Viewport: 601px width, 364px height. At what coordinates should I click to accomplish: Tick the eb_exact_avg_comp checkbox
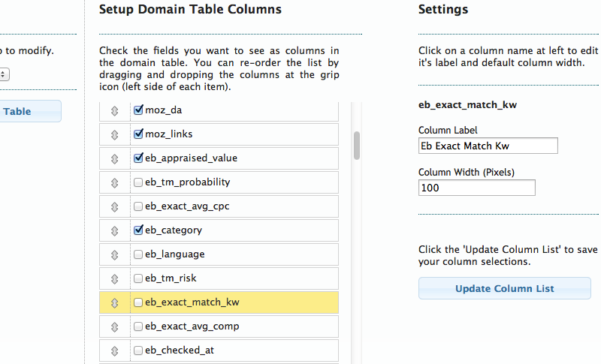pos(138,326)
